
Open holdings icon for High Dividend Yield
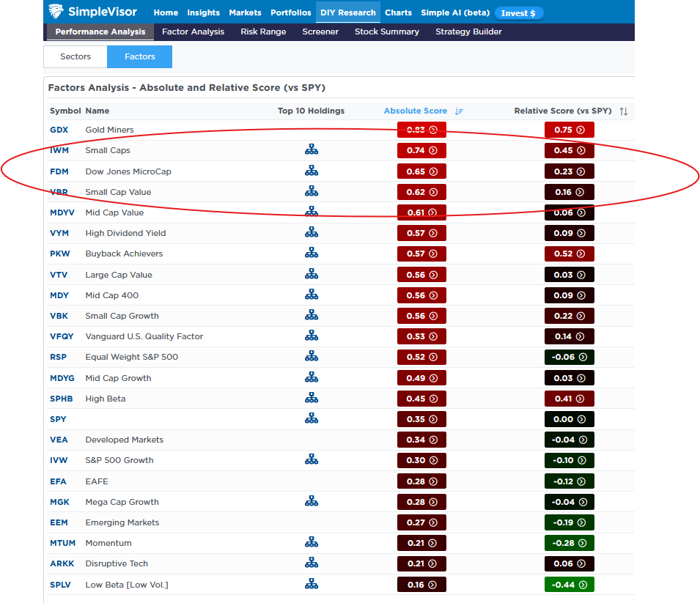[x=312, y=233]
